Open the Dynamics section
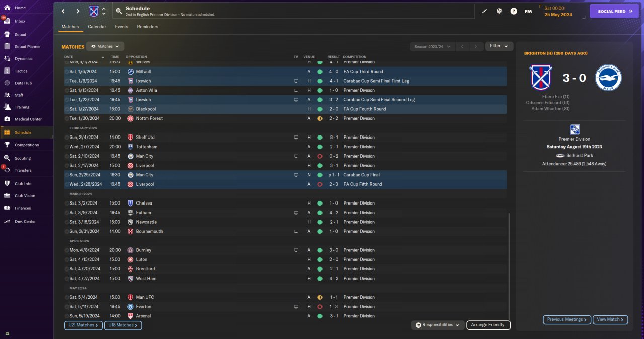Screen dimensions: 644x339 tap(23, 59)
